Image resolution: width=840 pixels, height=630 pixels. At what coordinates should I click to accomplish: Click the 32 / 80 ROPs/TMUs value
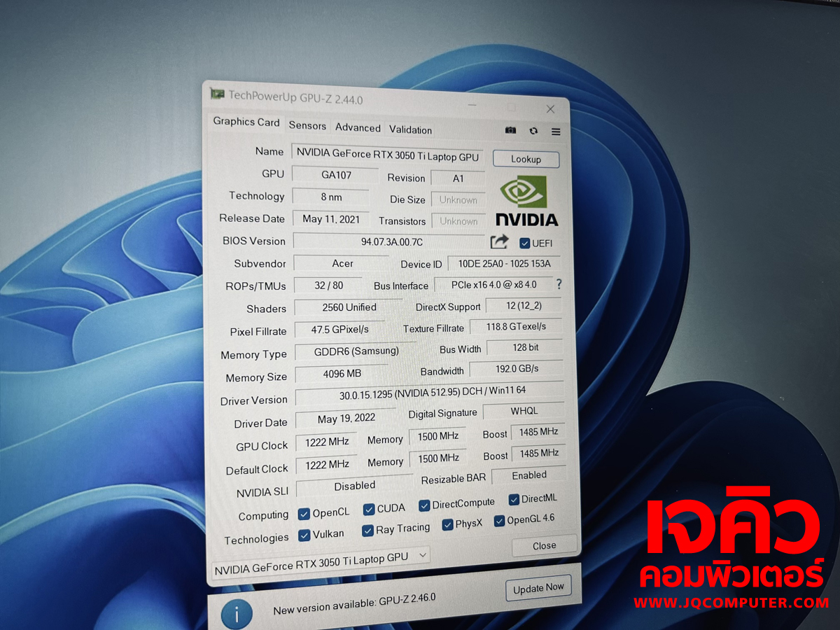pyautogui.click(x=328, y=285)
